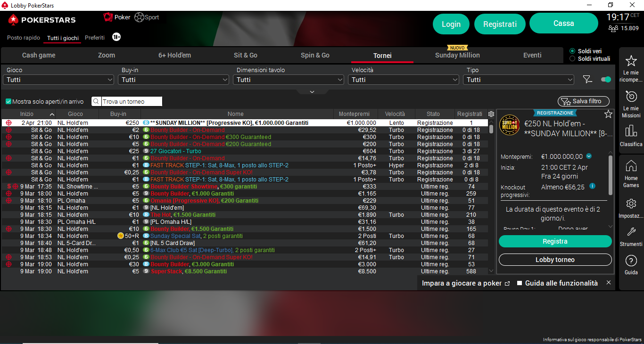Favorite the Sunday Million tournament star
The width and height of the screenshot is (644, 344).
pos(608,114)
